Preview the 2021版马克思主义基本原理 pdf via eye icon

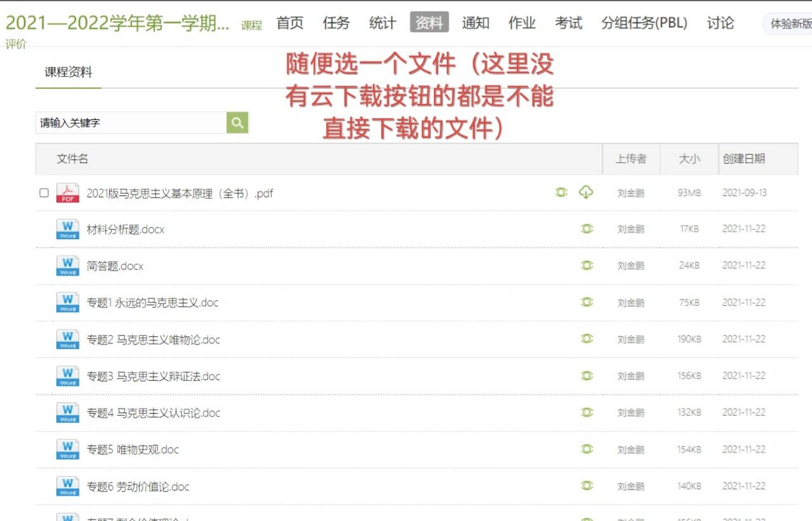click(561, 192)
